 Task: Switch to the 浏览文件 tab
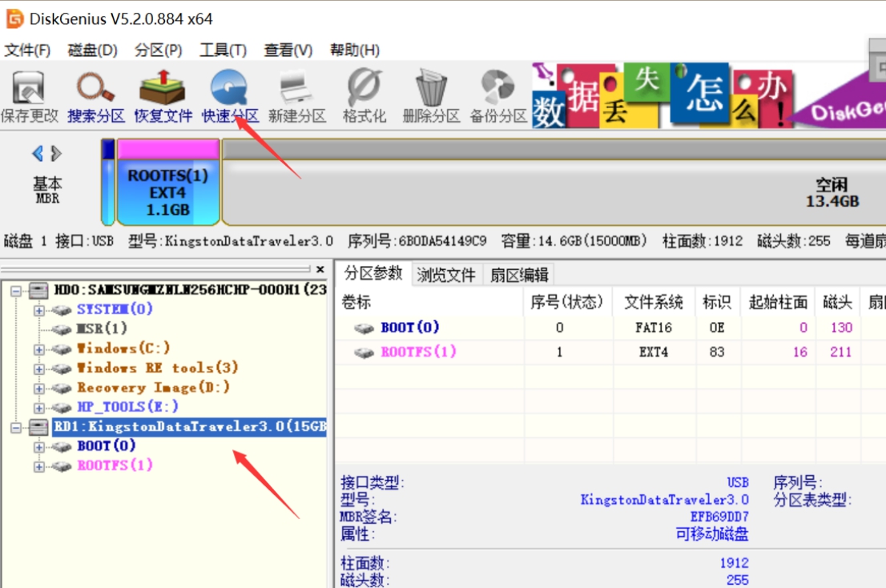pyautogui.click(x=446, y=273)
